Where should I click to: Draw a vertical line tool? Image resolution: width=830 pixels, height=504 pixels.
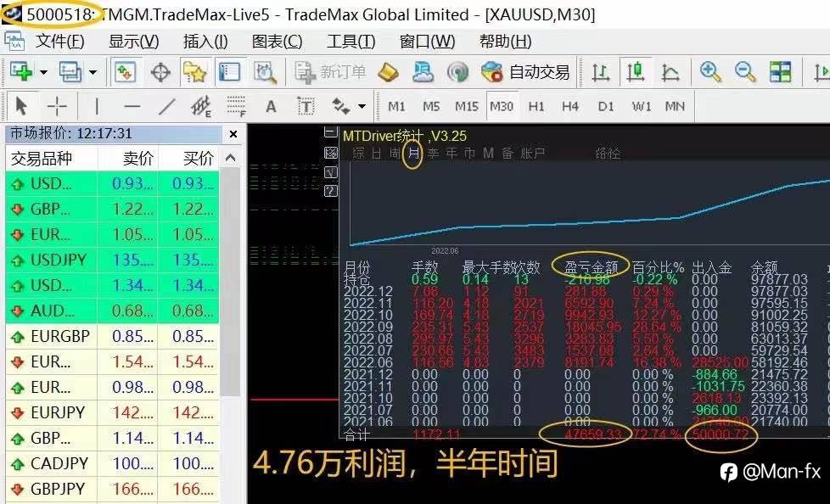(x=97, y=106)
